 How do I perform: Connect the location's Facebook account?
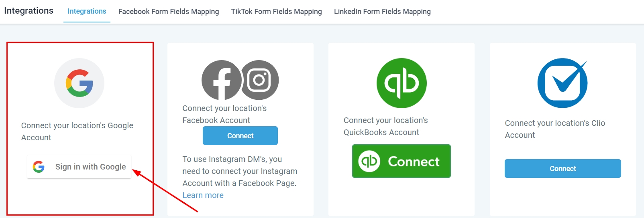(x=240, y=136)
